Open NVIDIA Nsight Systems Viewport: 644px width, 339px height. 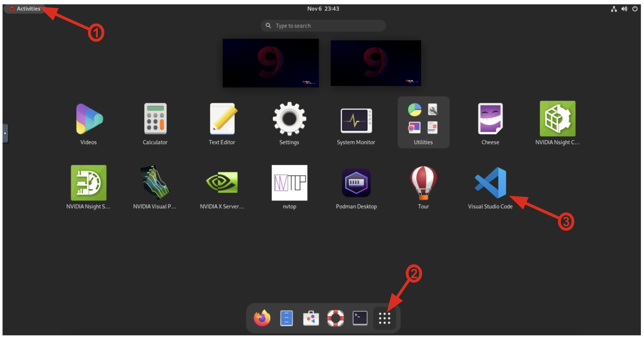(x=88, y=183)
